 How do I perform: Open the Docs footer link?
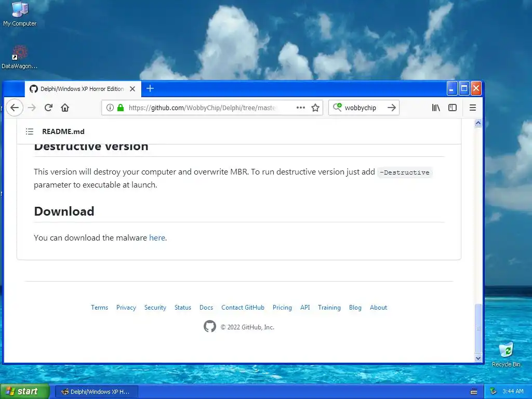point(206,308)
